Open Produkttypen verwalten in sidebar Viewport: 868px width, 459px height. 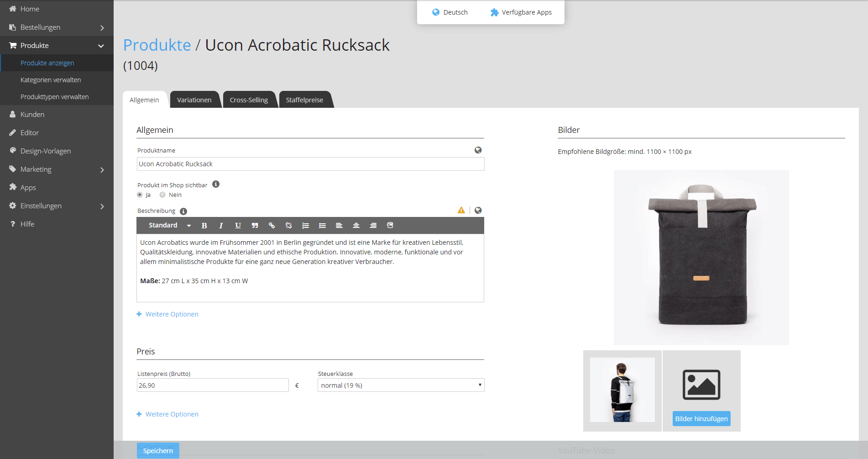[x=55, y=97]
